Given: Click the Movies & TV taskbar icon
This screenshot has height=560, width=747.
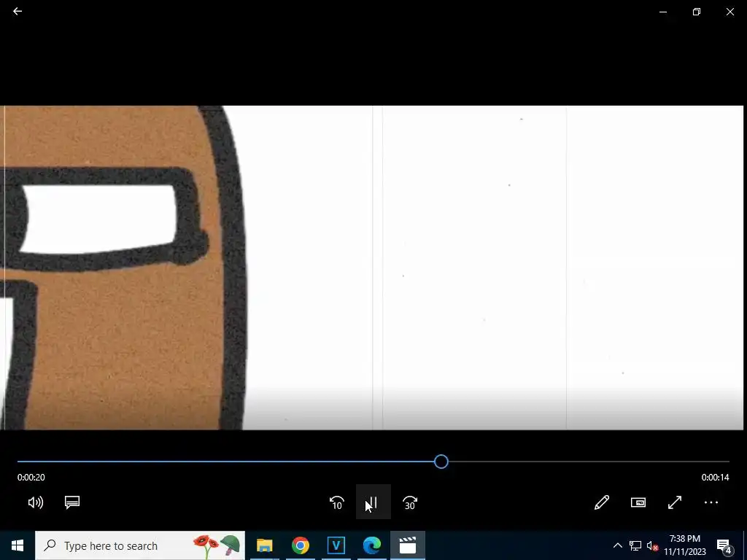Looking at the screenshot, I should point(408,545).
